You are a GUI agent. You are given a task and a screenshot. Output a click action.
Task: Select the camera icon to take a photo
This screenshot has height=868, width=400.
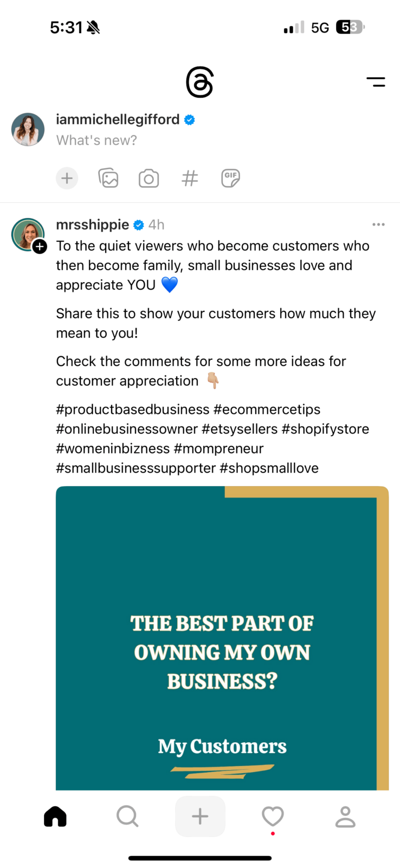point(149,178)
